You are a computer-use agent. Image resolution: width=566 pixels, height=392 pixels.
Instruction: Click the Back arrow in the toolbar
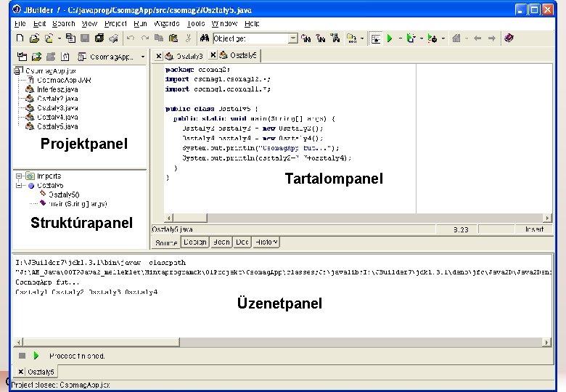(477, 38)
